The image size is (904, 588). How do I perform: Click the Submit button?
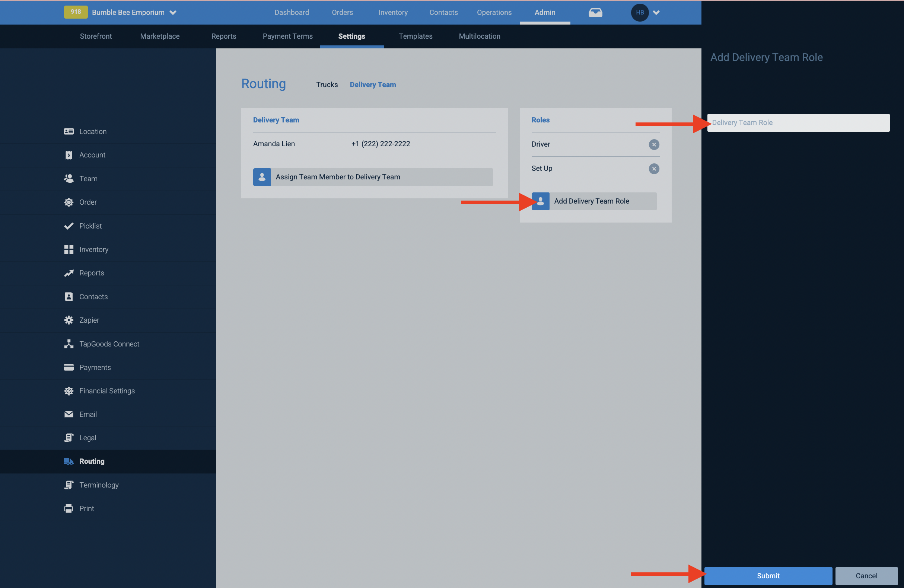[768, 576]
